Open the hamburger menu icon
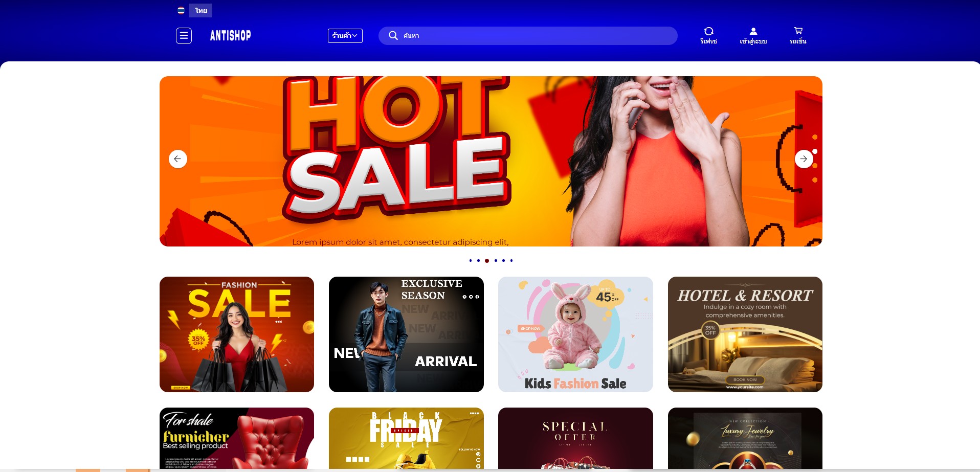Screen dimensions: 980x472 [x=184, y=36]
